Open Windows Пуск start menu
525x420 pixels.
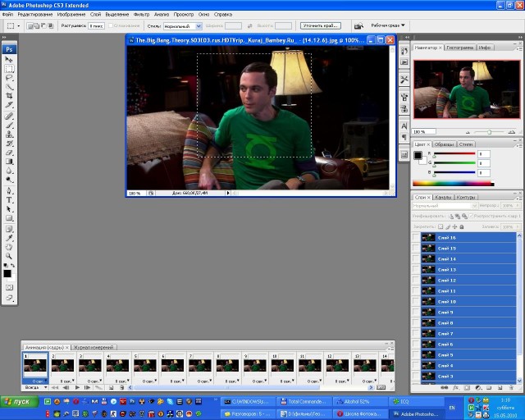coord(20,402)
